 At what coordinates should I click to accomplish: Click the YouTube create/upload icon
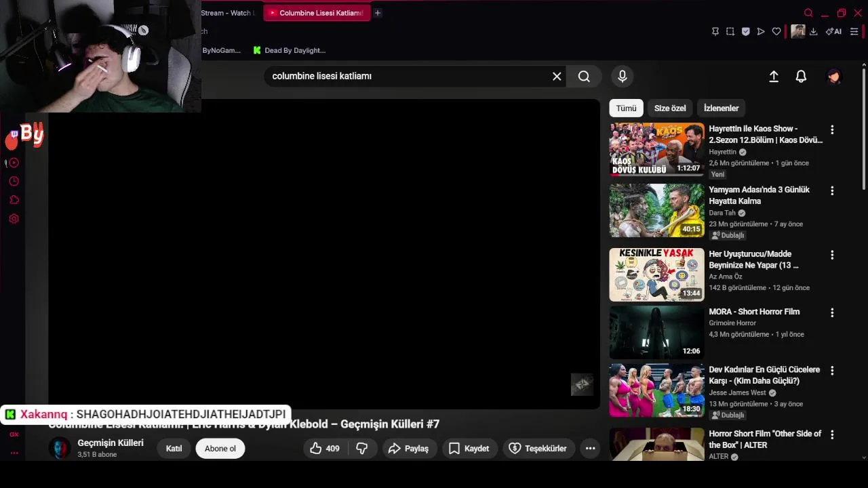[774, 77]
